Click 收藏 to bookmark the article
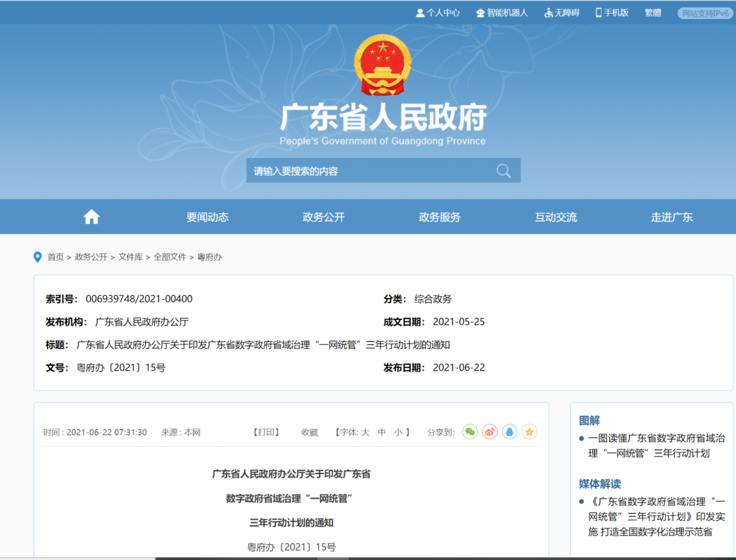 click(309, 433)
